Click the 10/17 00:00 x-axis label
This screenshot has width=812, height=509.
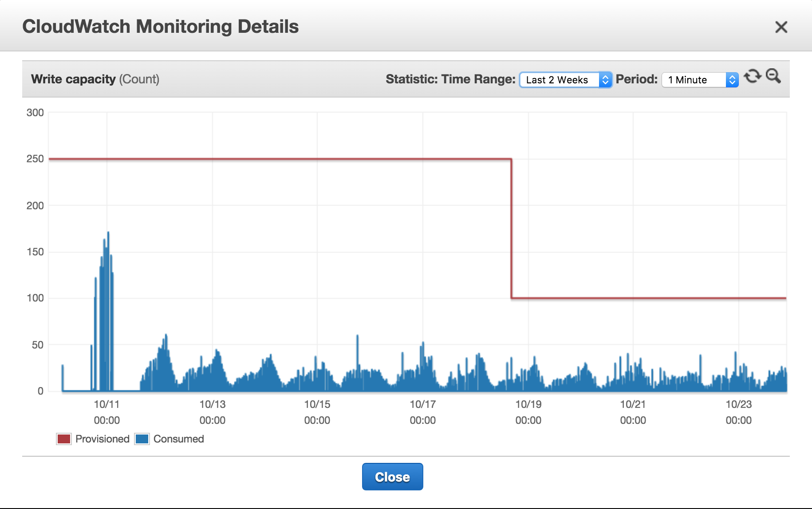pyautogui.click(x=423, y=412)
